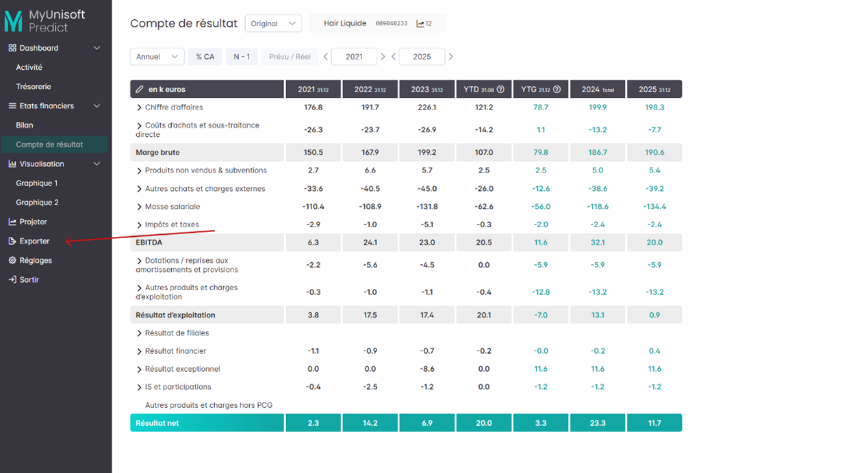
Task: Click the Dashboard grid icon
Action: pyautogui.click(x=12, y=48)
